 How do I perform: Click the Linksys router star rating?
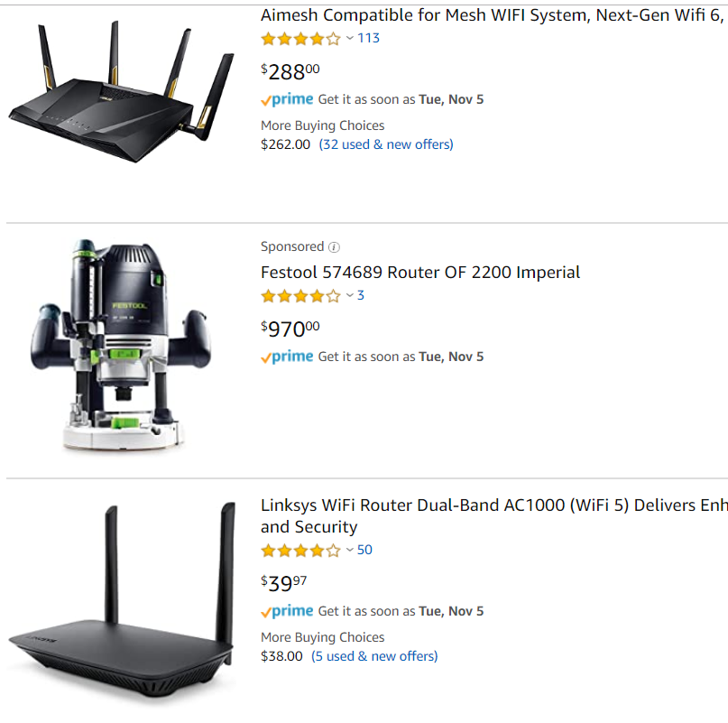[300, 551]
